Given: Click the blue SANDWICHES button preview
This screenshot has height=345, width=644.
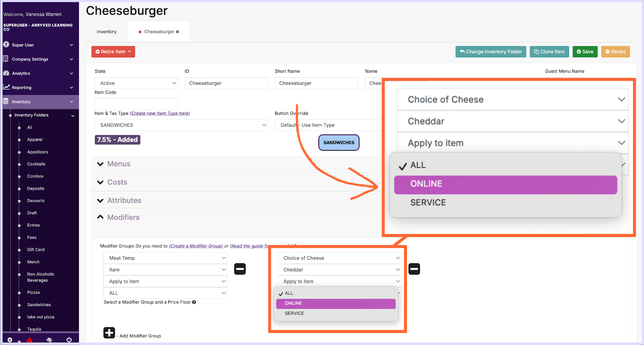Looking at the screenshot, I should (339, 143).
